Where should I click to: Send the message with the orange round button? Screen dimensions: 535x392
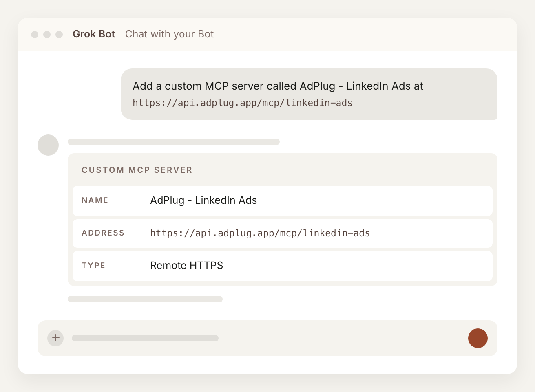pos(478,338)
